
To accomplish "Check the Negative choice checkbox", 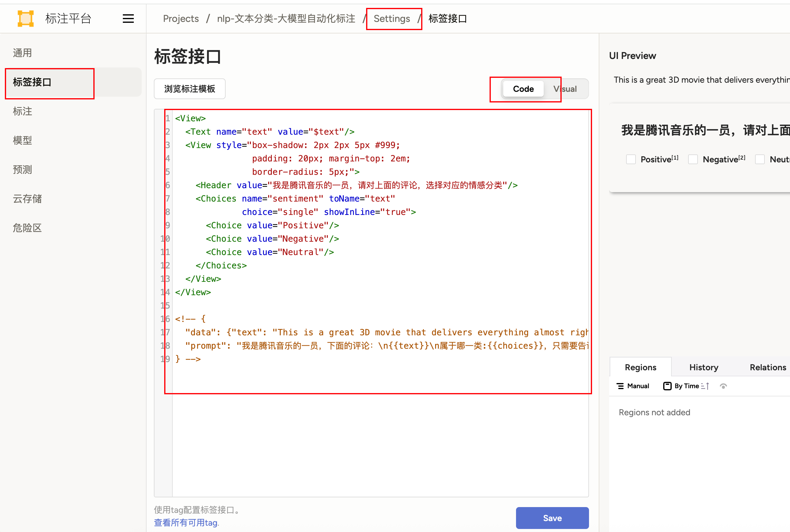I will tap(693, 160).
